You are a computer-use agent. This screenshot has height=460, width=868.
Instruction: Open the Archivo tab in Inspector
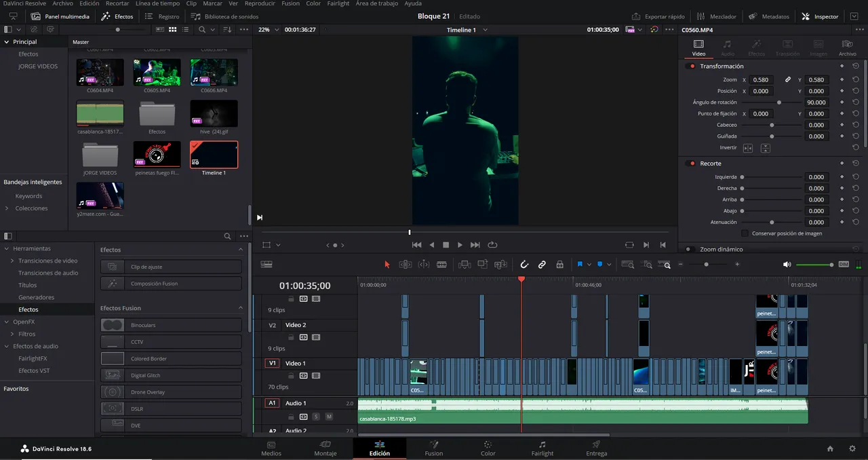(x=847, y=48)
